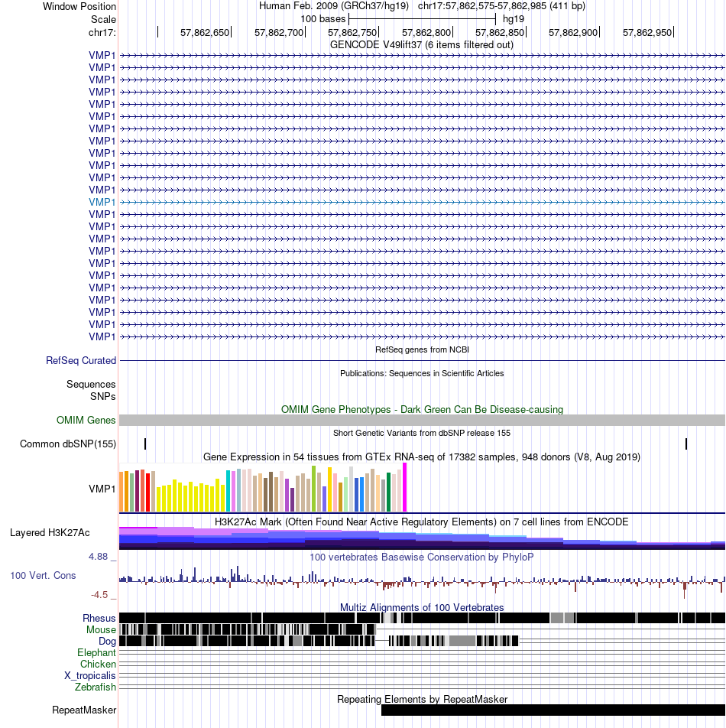
Task: Select the rightmost Common dbSNP variant tick
Action: (x=686, y=444)
